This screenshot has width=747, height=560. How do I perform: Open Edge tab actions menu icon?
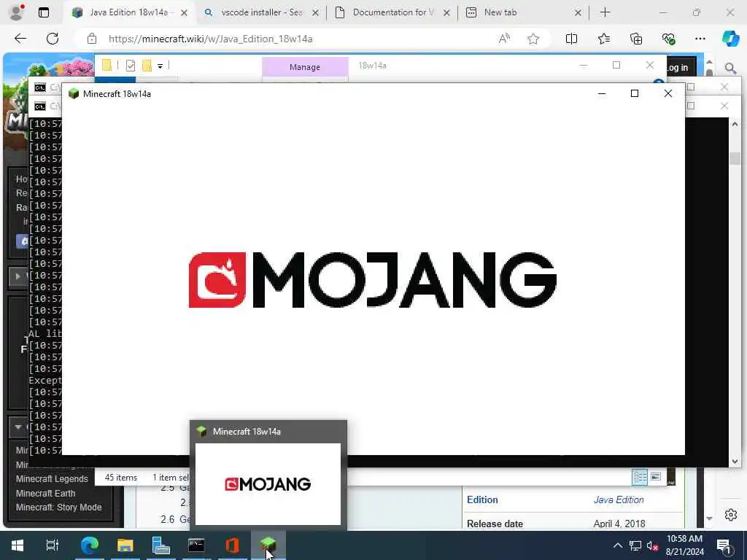click(x=43, y=12)
